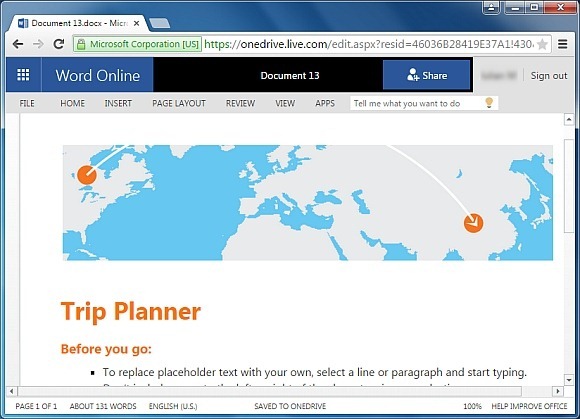Click the browser forward arrow

pos(38,44)
